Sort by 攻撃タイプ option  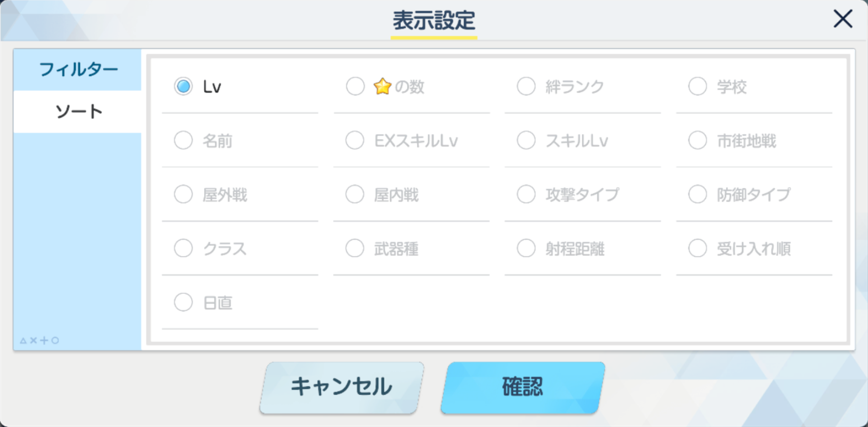(526, 194)
